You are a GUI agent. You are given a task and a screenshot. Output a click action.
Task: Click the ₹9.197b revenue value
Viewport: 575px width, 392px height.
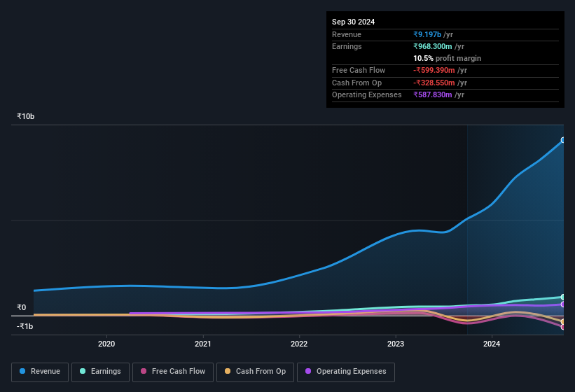[x=427, y=34]
